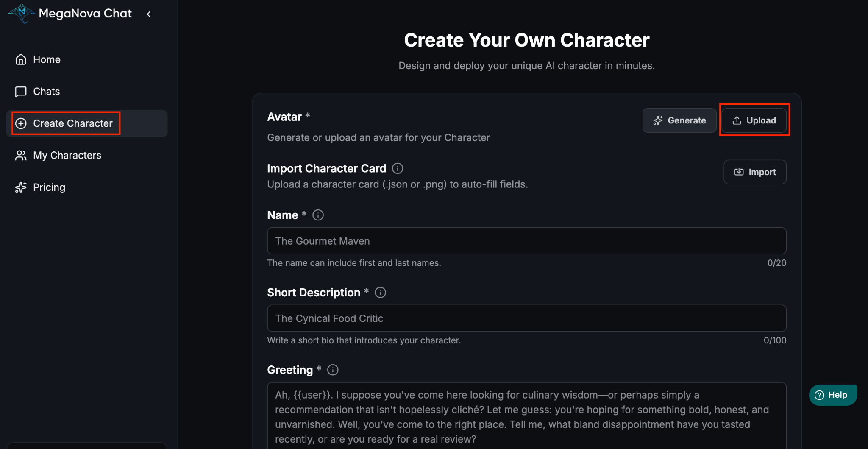
Task: Click the Generate avatar button
Action: pyautogui.click(x=679, y=120)
